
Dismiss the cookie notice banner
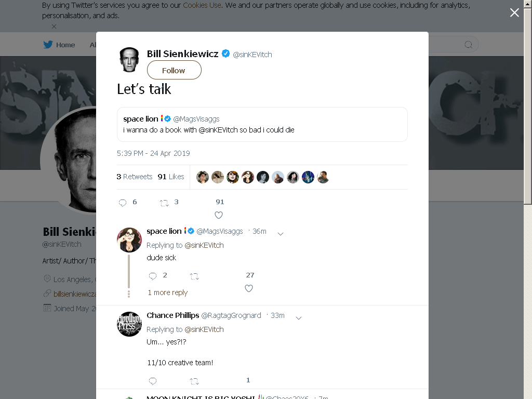[x=54, y=26]
